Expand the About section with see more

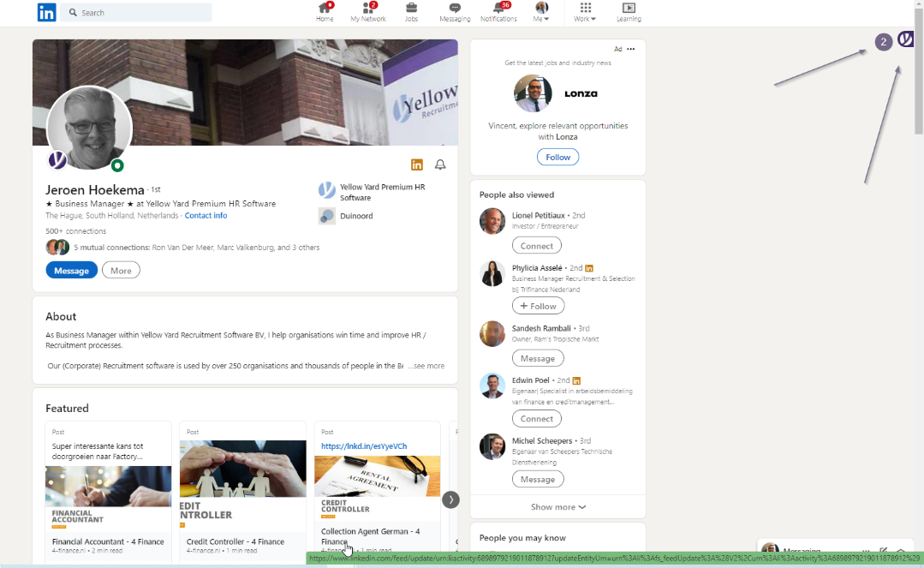tap(426, 366)
